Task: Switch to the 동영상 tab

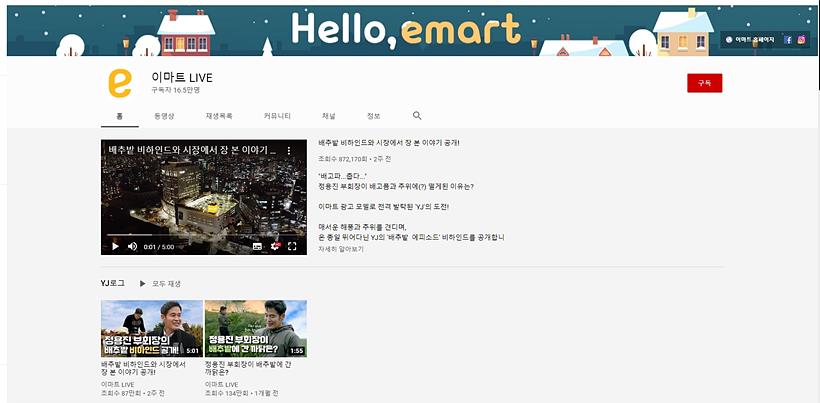Action: click(164, 116)
